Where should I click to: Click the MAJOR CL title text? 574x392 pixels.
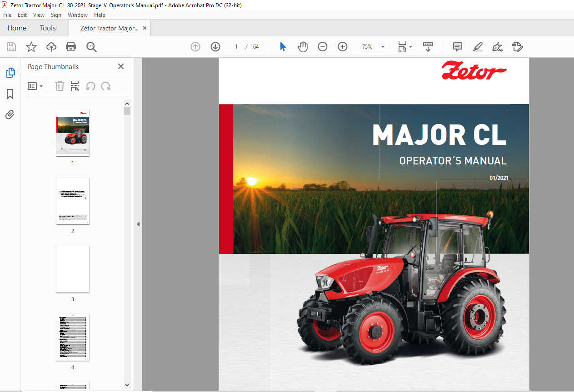[439, 135]
